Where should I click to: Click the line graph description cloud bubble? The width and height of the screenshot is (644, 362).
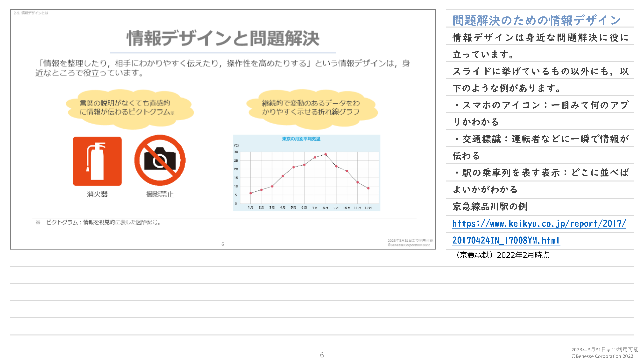(312, 109)
